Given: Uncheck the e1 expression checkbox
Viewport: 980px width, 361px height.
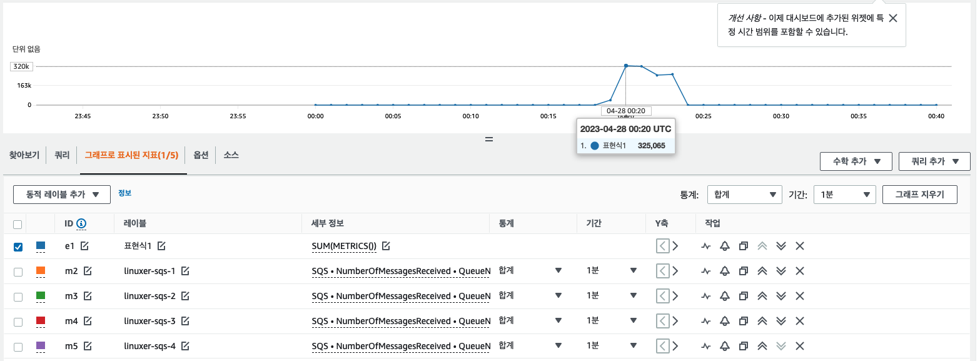Looking at the screenshot, I should pos(18,247).
